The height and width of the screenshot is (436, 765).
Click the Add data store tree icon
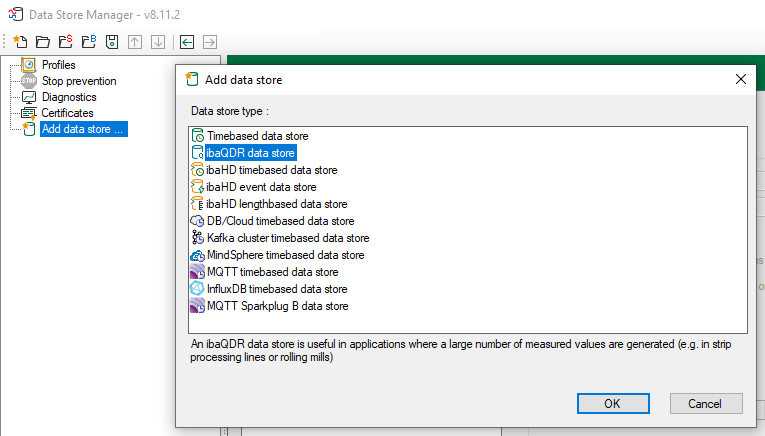tap(29, 129)
